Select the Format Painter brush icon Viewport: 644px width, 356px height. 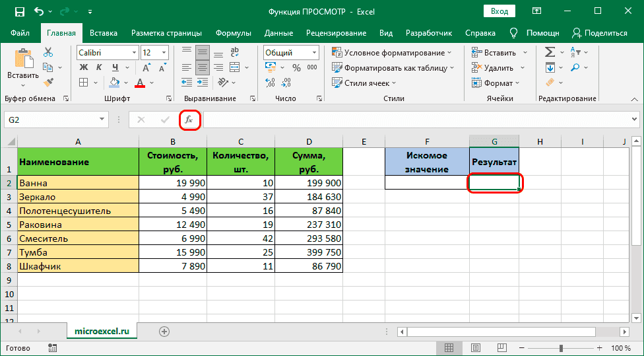pyautogui.click(x=48, y=82)
